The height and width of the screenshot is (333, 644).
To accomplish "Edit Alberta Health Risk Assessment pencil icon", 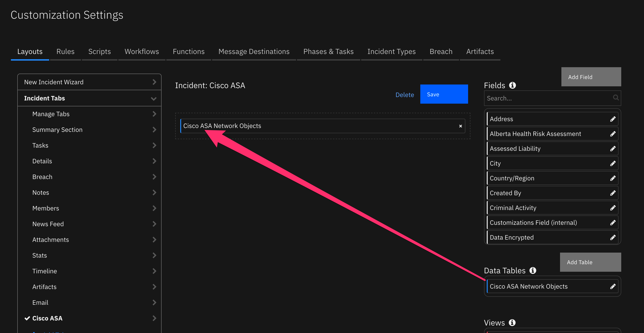I will pos(613,134).
